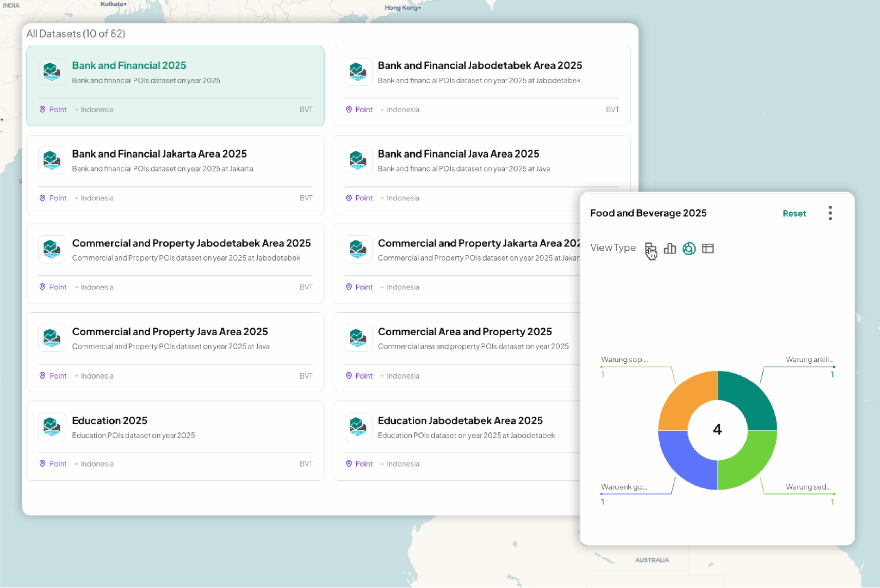Click Hong Kong label on the map

click(x=401, y=8)
